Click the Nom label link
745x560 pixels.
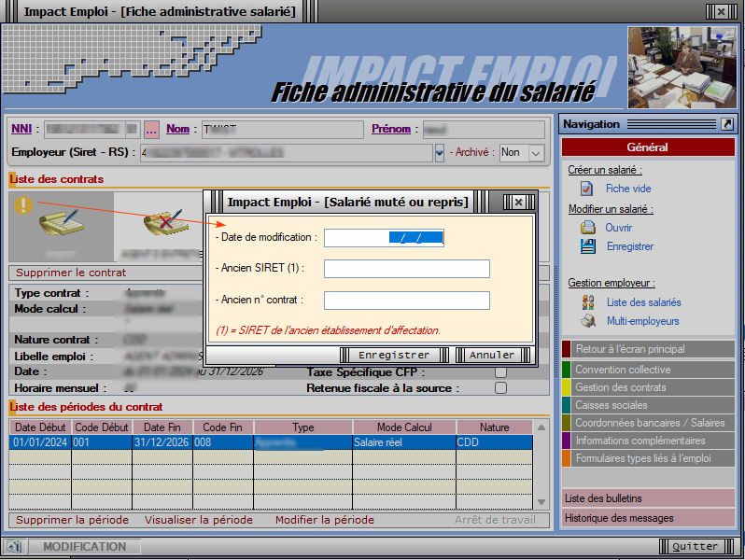tap(177, 129)
